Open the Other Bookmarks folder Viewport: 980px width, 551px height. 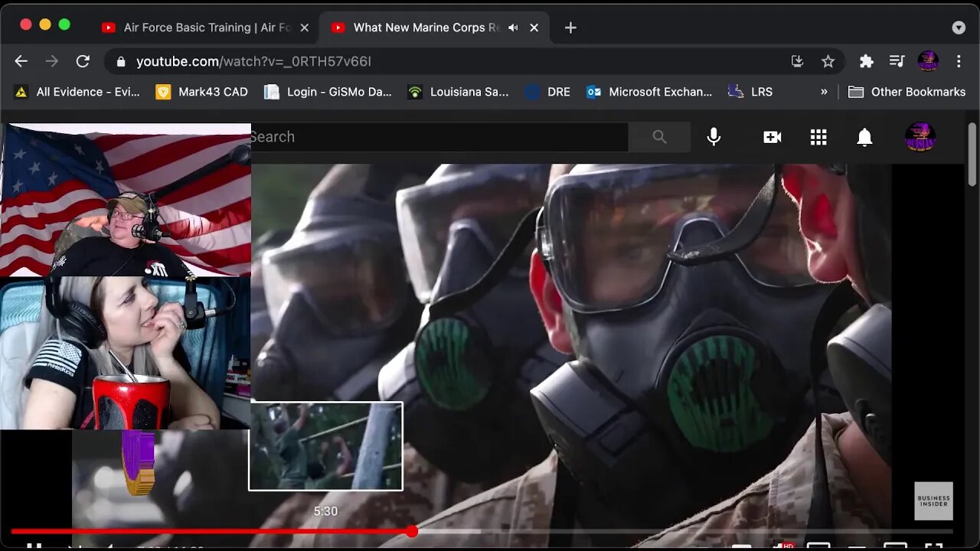tap(906, 92)
